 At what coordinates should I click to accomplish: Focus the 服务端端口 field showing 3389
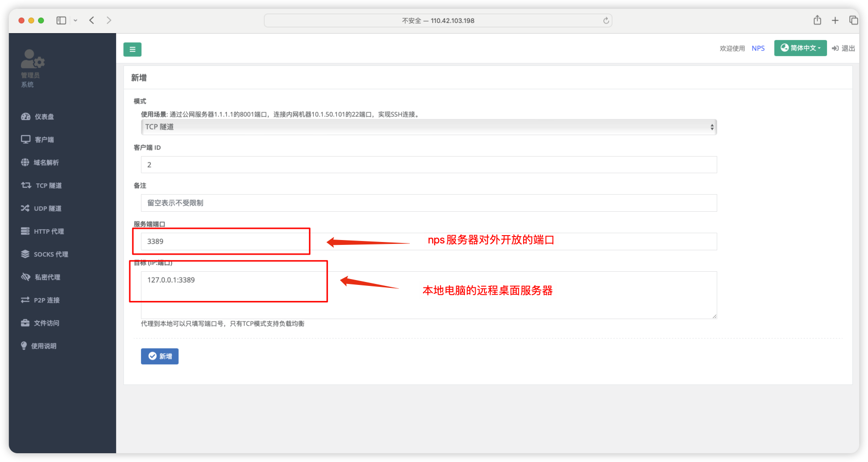coord(429,241)
